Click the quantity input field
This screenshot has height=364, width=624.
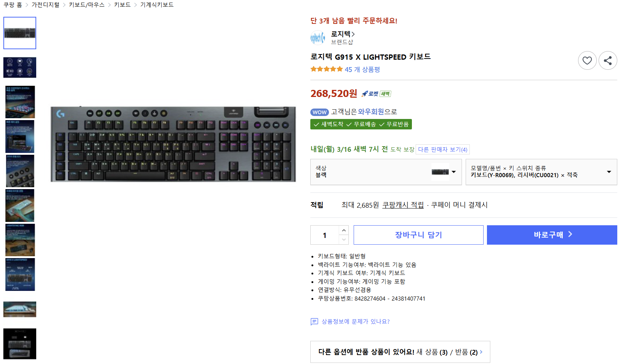(325, 235)
